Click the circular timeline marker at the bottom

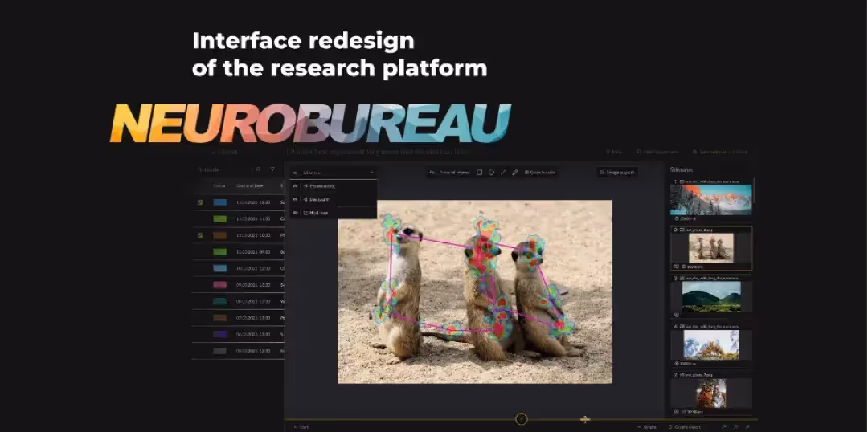521,419
